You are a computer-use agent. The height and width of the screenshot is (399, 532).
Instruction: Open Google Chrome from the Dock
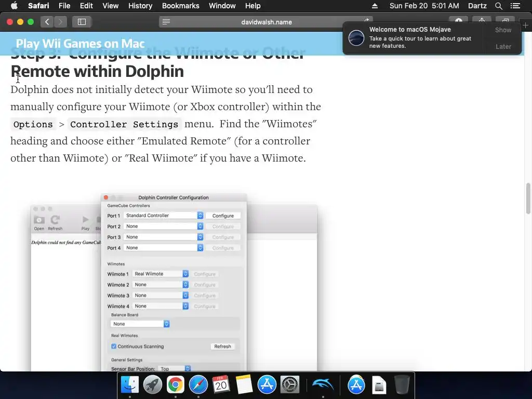point(175,384)
